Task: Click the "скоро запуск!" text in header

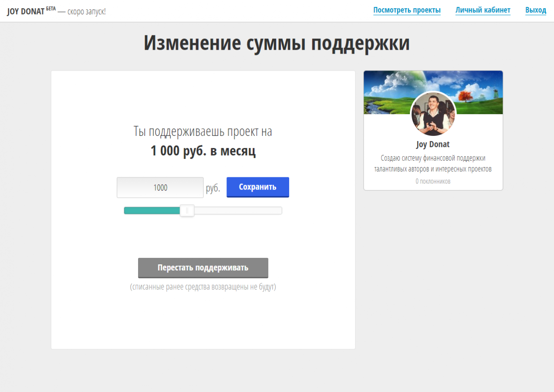Action: click(86, 12)
